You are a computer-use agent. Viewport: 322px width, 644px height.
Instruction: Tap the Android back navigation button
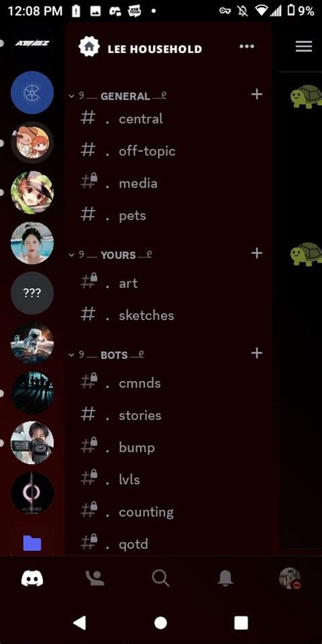79,623
